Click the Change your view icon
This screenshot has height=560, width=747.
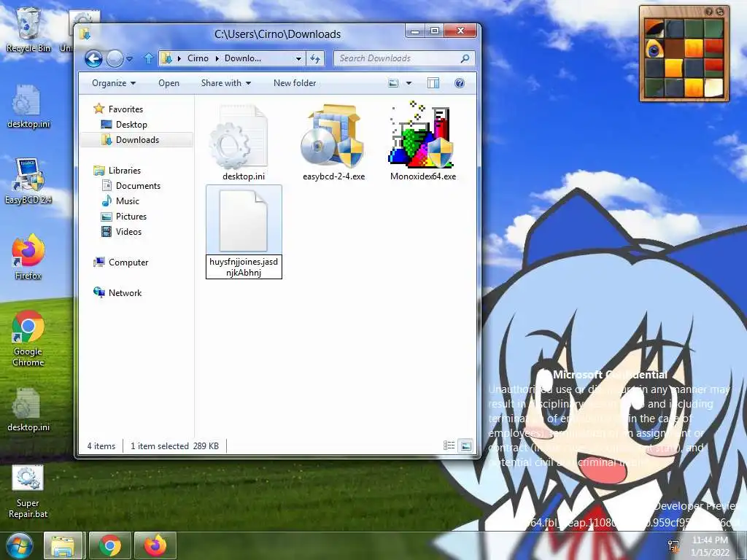point(393,83)
